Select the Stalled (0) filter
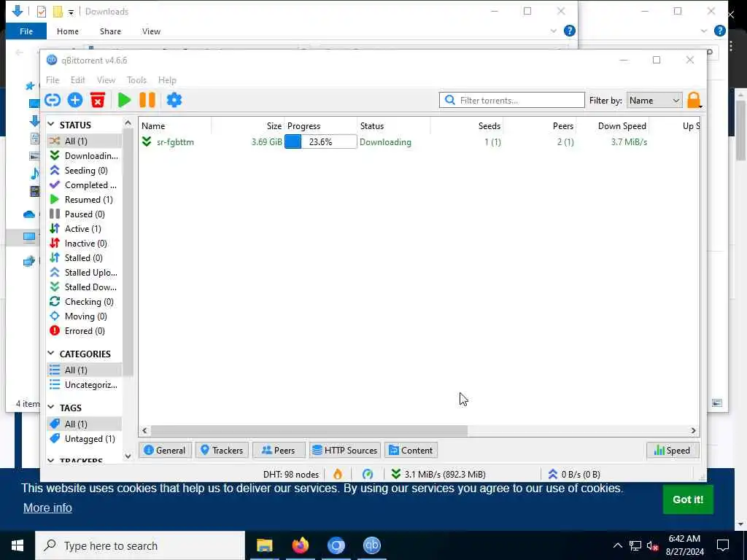This screenshot has width=747, height=560. point(85,258)
